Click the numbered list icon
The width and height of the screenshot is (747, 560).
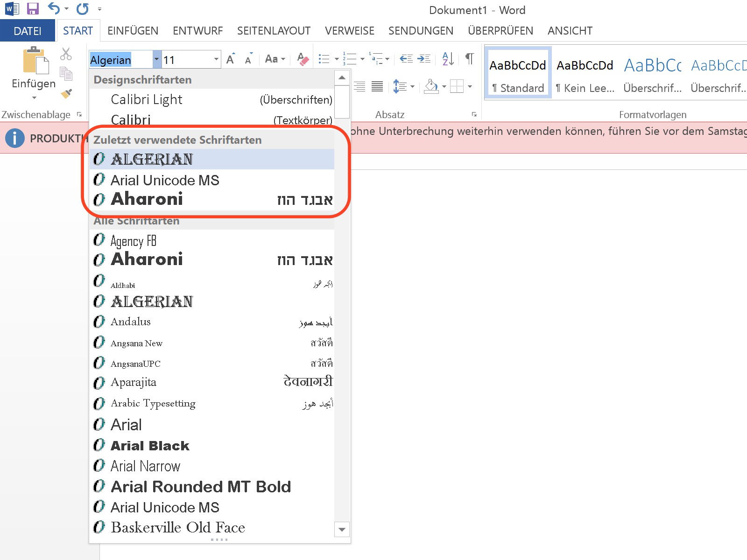349,59
